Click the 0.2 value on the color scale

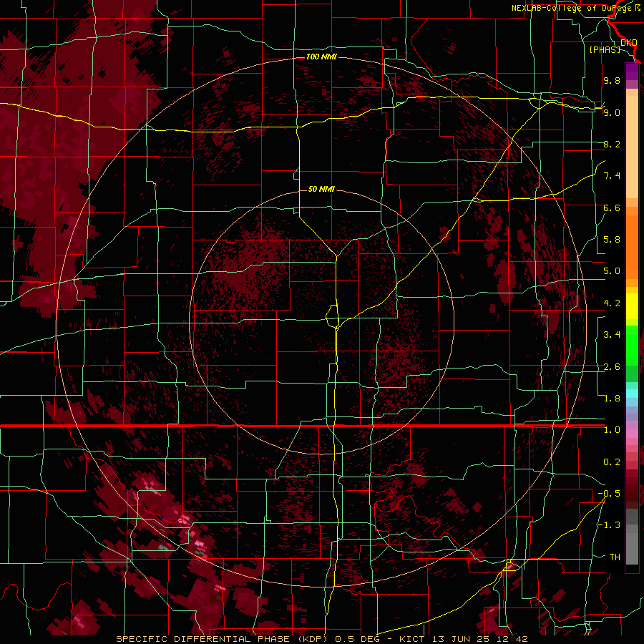(x=612, y=462)
